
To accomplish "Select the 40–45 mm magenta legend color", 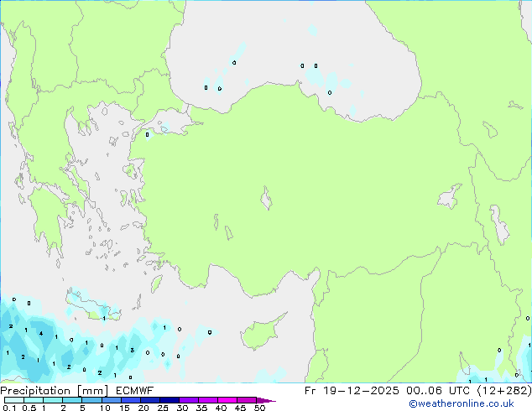I will [227, 400].
